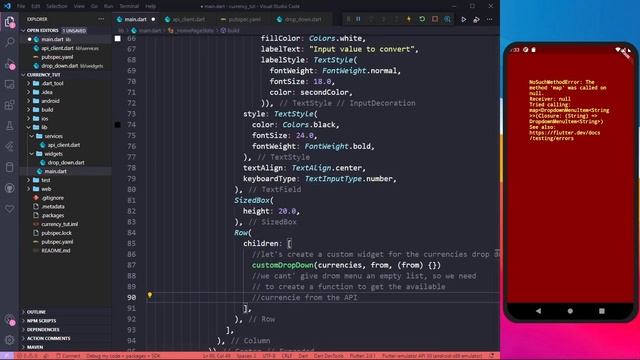This screenshot has height=360, width=640.
Task: Expand the .dart_tool folder
Action: [52, 83]
